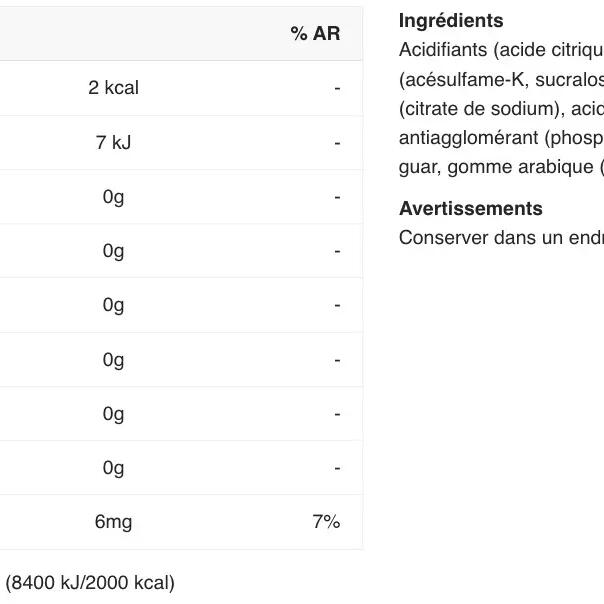Click the text line starting "Acidifiants"
This screenshot has height=604, width=604.
(x=500, y=50)
